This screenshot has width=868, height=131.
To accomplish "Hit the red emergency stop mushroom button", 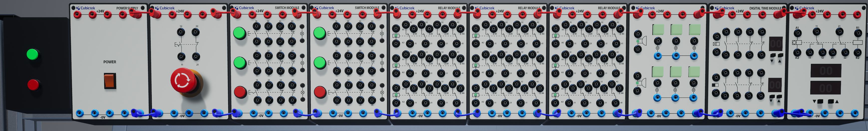I will (183, 81).
